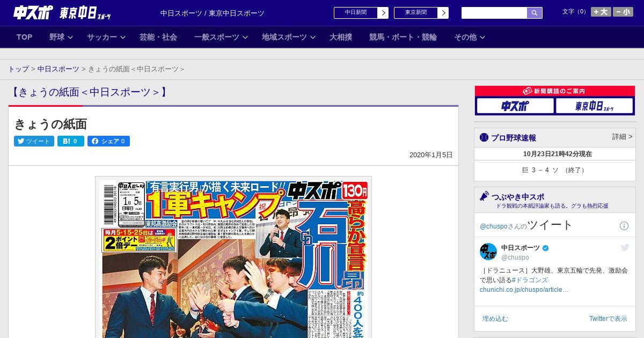This screenshot has width=644, height=338.
Task: Open the その他 menu
Action: tap(465, 37)
